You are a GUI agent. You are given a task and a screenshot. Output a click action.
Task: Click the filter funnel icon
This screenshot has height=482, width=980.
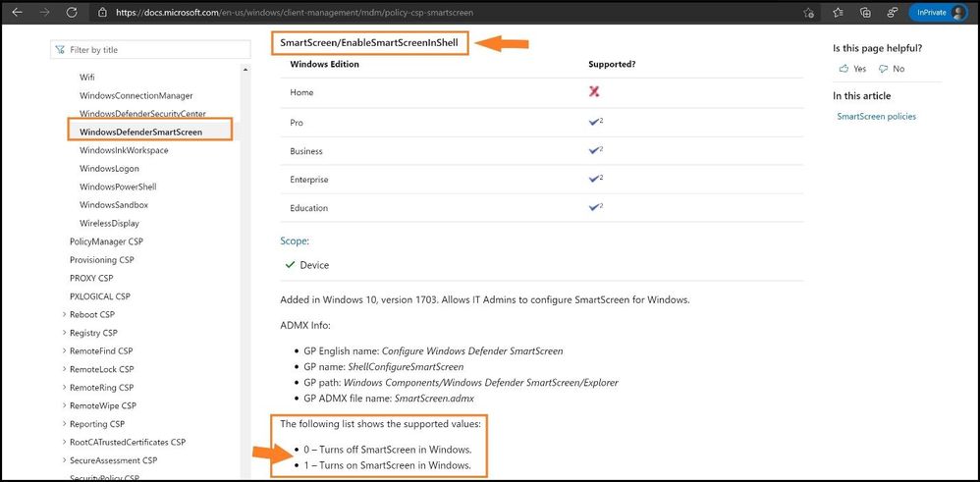[60, 49]
